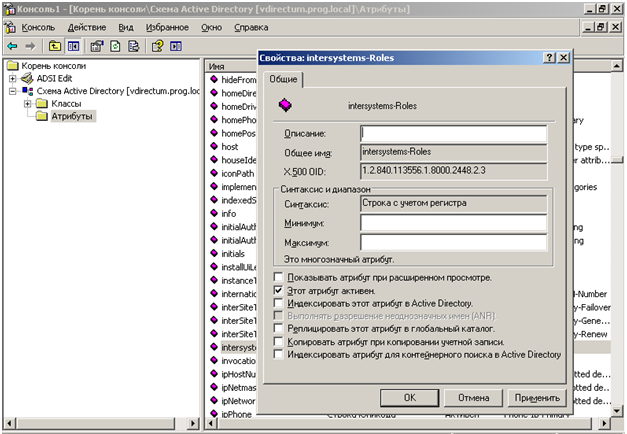Collapse the Схема Active Directory node
Screen dimensions: 627x434
pos(13,91)
